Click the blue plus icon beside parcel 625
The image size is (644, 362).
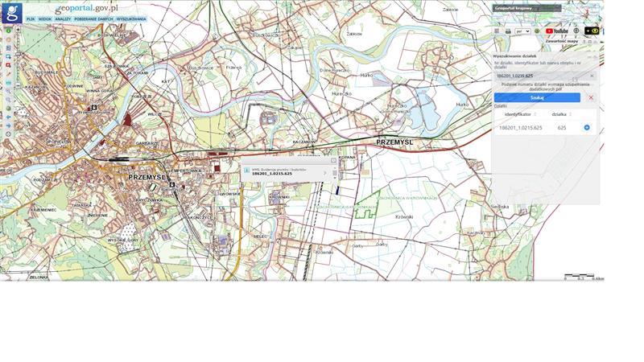coord(587,128)
